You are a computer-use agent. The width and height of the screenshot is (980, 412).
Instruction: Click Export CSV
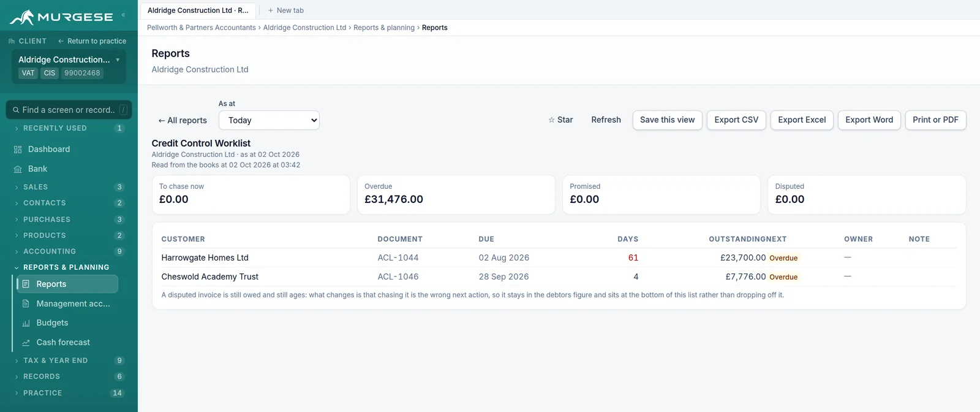click(736, 120)
